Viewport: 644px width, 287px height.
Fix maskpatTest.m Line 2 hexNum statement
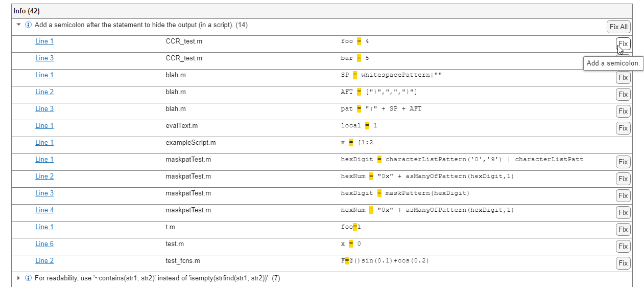623,179
